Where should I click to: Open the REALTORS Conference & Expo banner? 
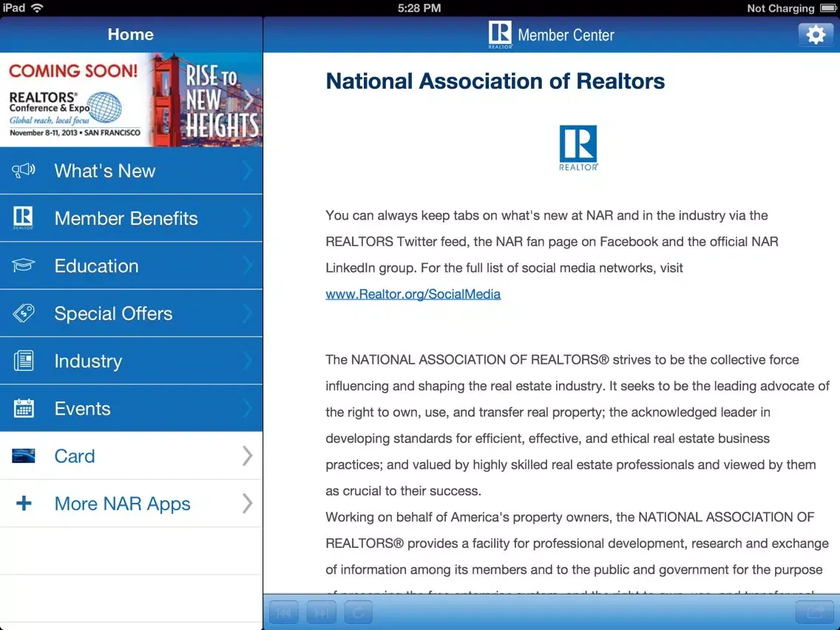click(x=132, y=100)
